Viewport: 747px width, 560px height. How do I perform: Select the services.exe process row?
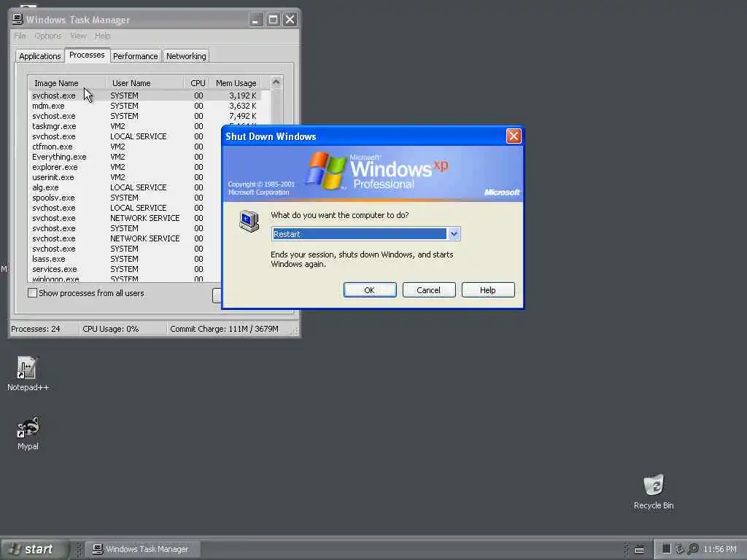(x=125, y=269)
